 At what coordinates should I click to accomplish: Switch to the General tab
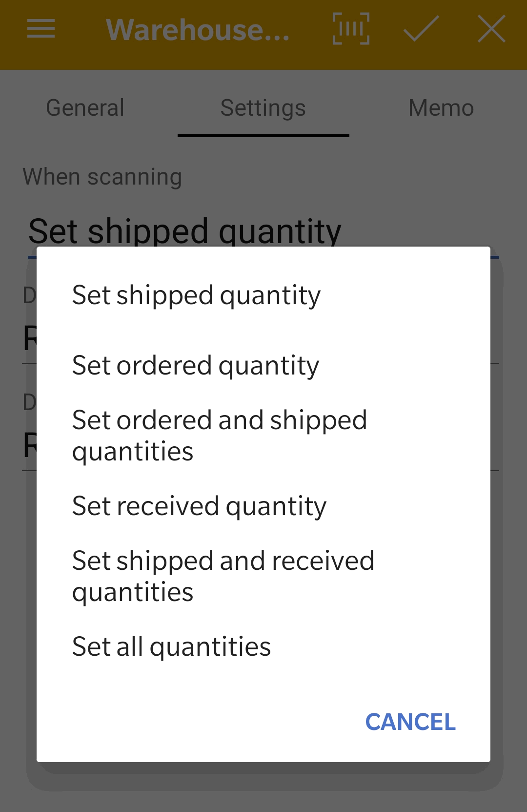[85, 108]
